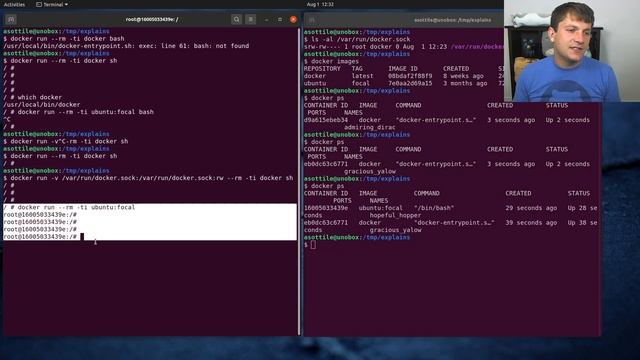Open the clock showing Aug 1 12:32
The width and height of the screenshot is (640, 360).
tap(320, 4)
